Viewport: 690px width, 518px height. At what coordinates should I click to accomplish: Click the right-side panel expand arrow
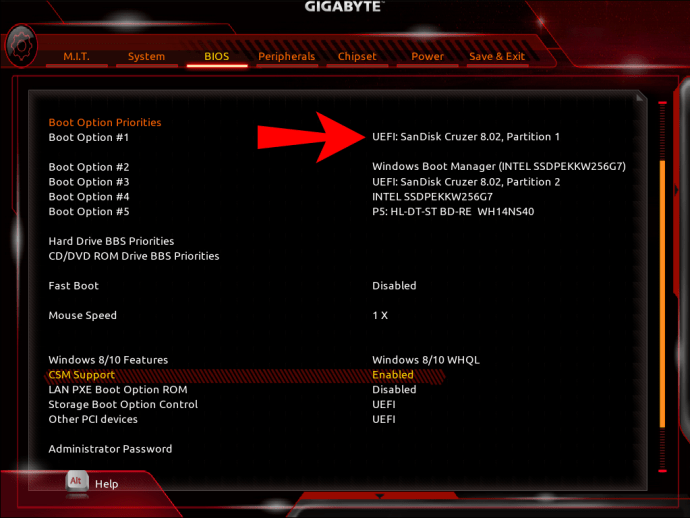[x=677, y=190]
